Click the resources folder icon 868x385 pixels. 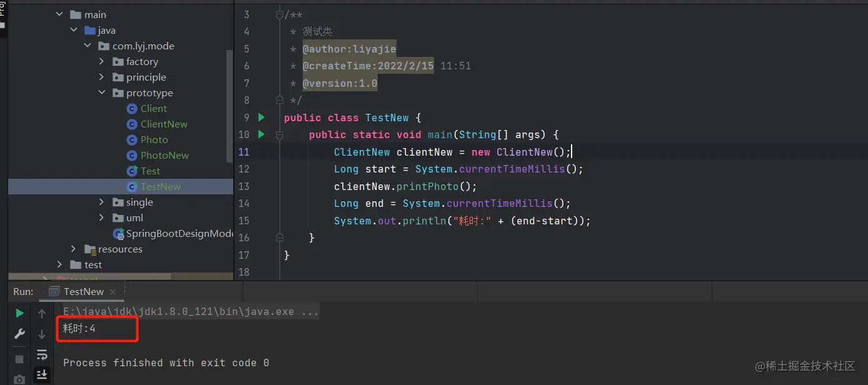pos(90,249)
